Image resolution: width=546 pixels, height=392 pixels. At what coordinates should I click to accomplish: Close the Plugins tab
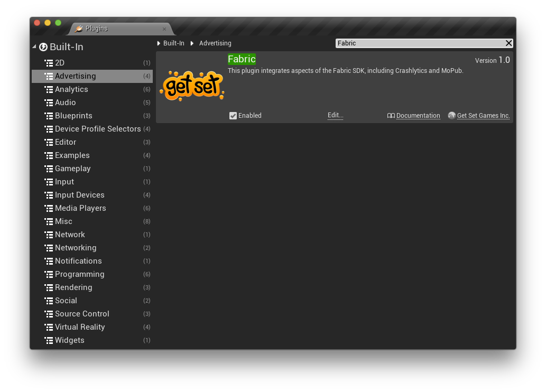(x=164, y=29)
